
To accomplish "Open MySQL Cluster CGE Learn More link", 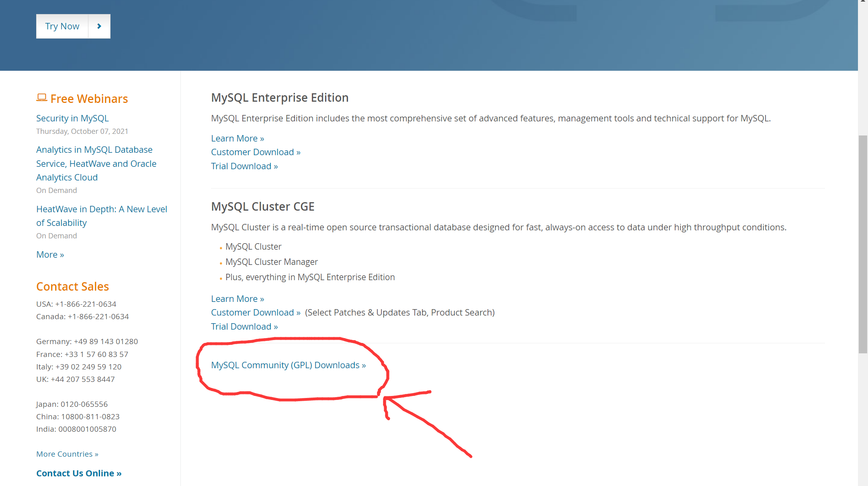I will coord(237,299).
